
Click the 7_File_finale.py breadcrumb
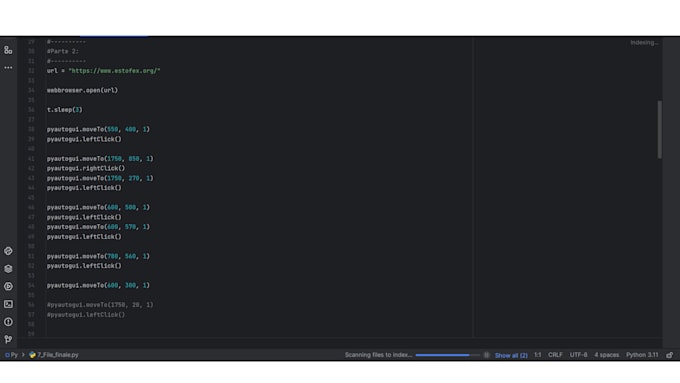point(54,355)
